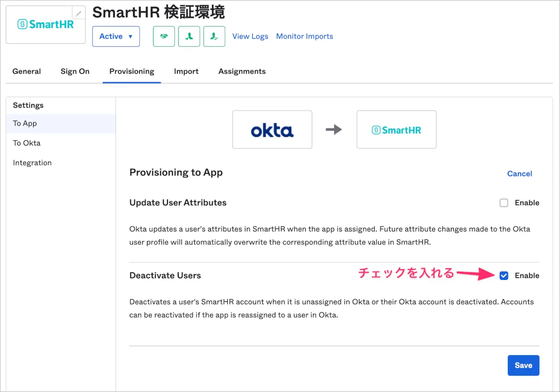Viewport: 560px width, 392px height.
Task: Click the SmartHR logo box in diagram
Action: (396, 130)
